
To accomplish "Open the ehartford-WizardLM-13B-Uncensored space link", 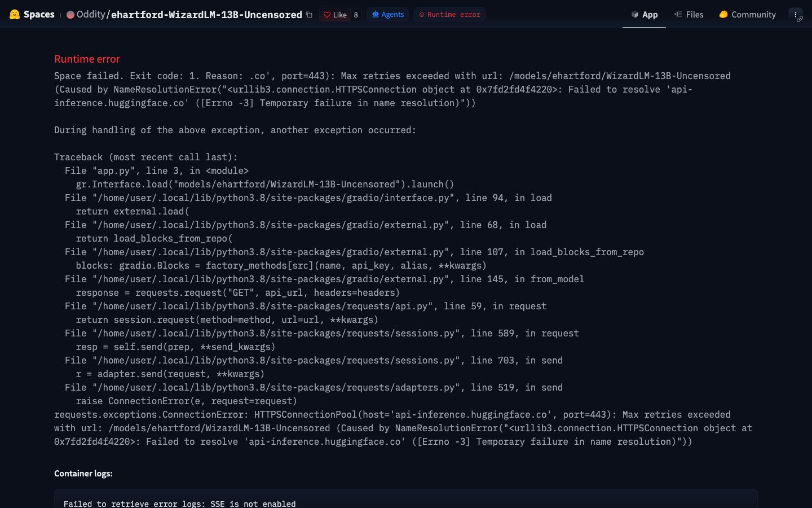I will 206,15.
